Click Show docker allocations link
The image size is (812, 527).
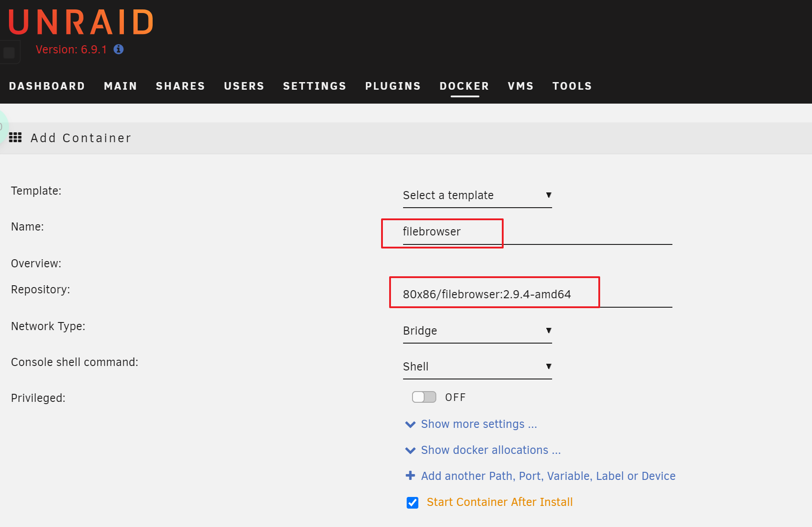(x=491, y=450)
